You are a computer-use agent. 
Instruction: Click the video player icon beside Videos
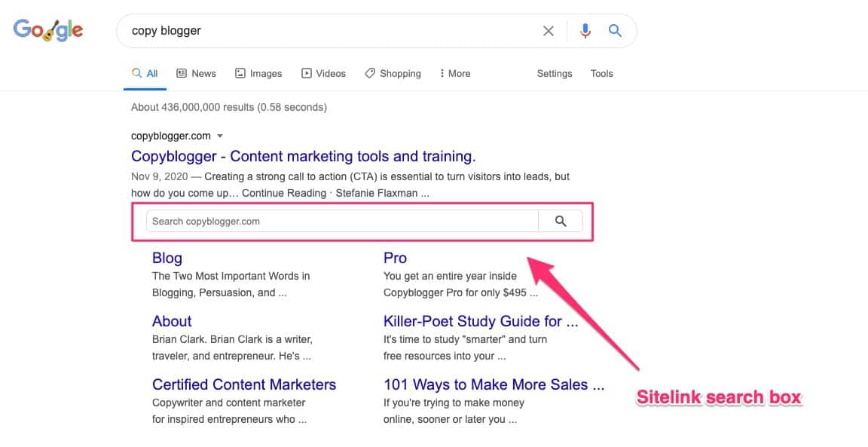[305, 73]
